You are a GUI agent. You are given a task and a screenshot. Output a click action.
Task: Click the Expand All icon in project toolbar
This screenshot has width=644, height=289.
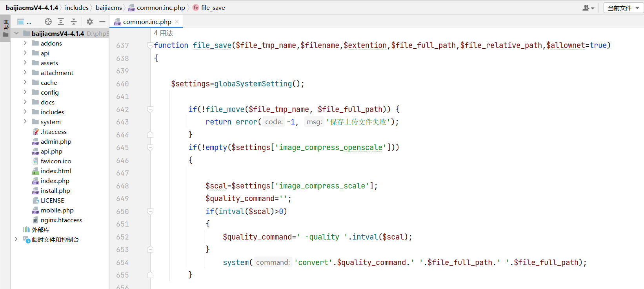(x=61, y=22)
